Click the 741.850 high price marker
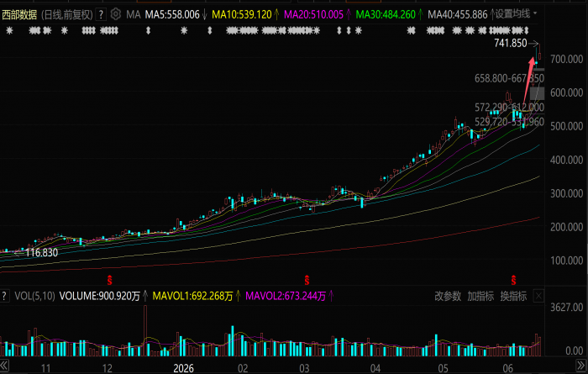Viewport: 588px width, 374px height. [511, 43]
